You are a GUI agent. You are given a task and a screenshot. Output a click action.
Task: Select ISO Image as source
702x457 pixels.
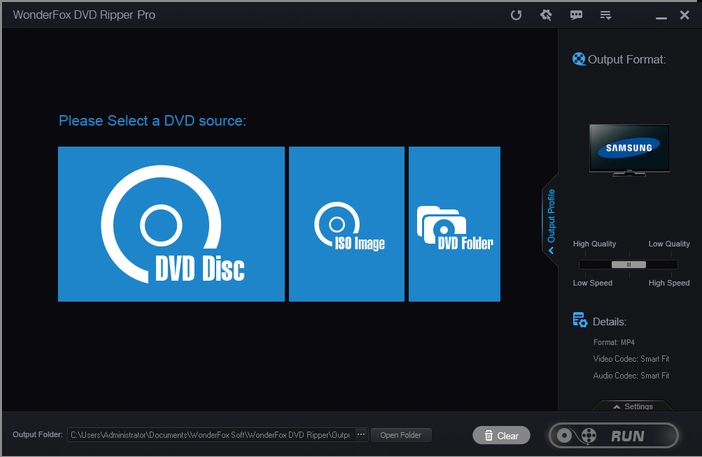click(347, 224)
